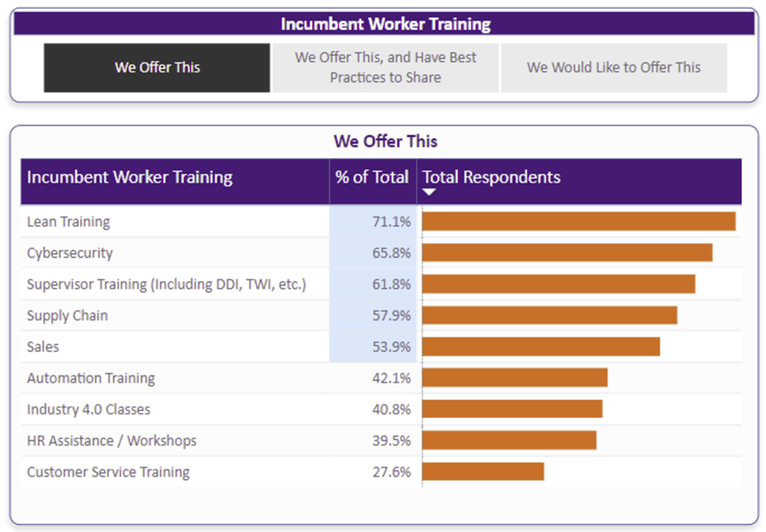Click the HR Assistance / Workshops bar
The width and height of the screenshot is (766, 532).
509,440
